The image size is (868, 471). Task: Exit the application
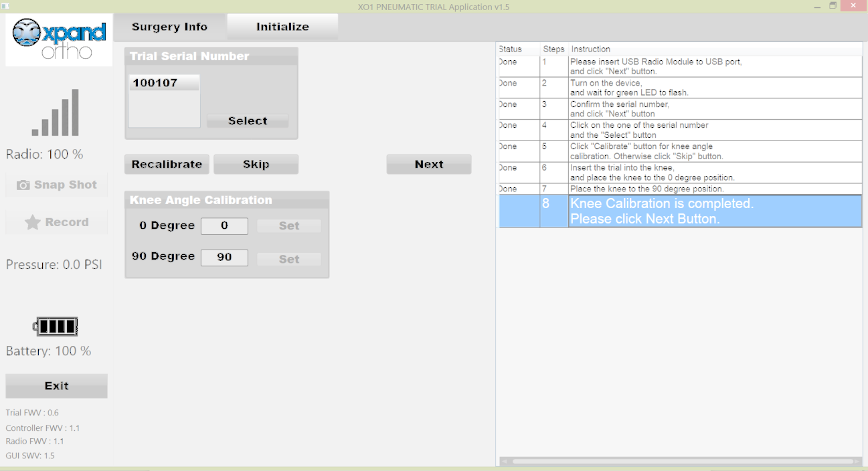point(57,386)
